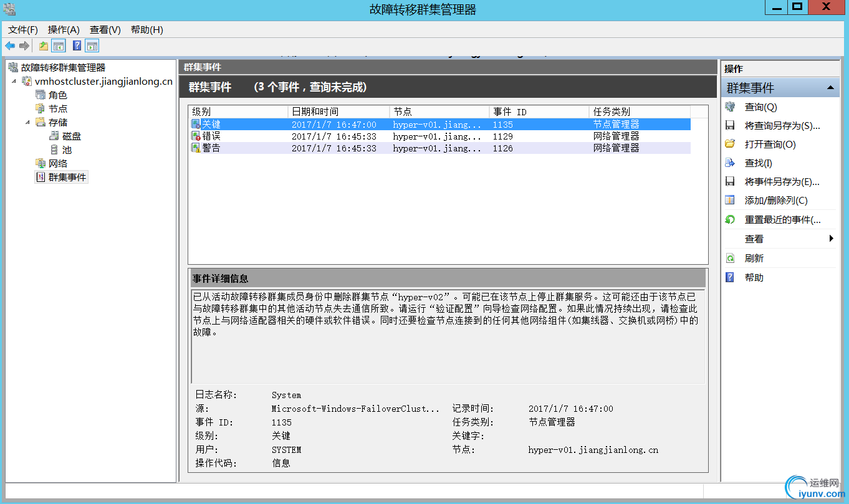
Task: Click event ID 1129 in the list
Action: click(x=502, y=136)
